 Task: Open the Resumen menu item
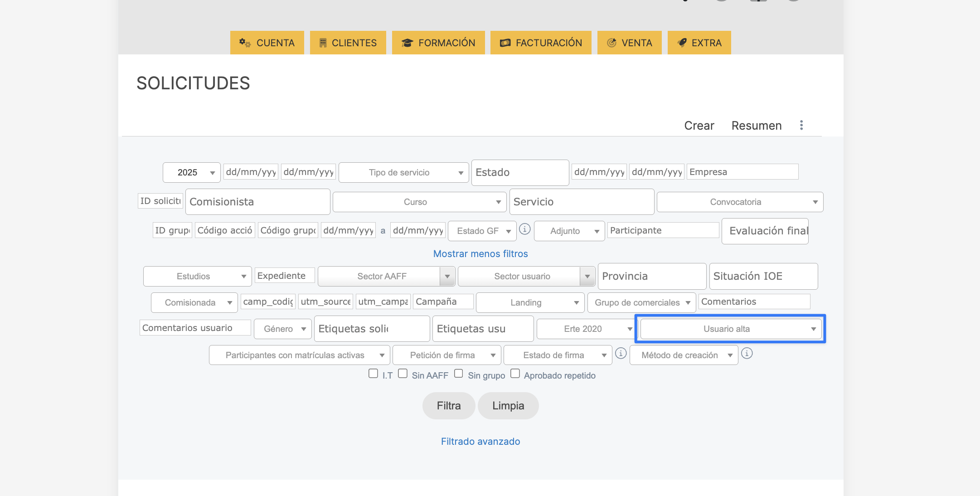(x=757, y=126)
